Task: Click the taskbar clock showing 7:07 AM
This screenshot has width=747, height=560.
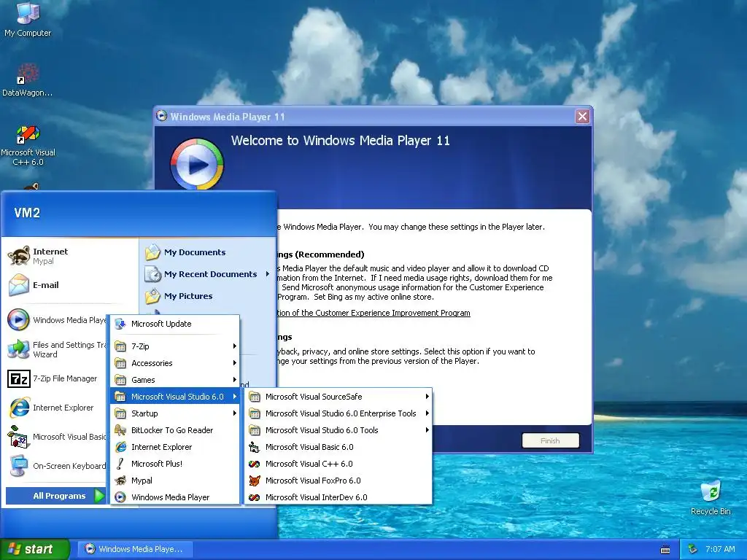Action: (720, 549)
